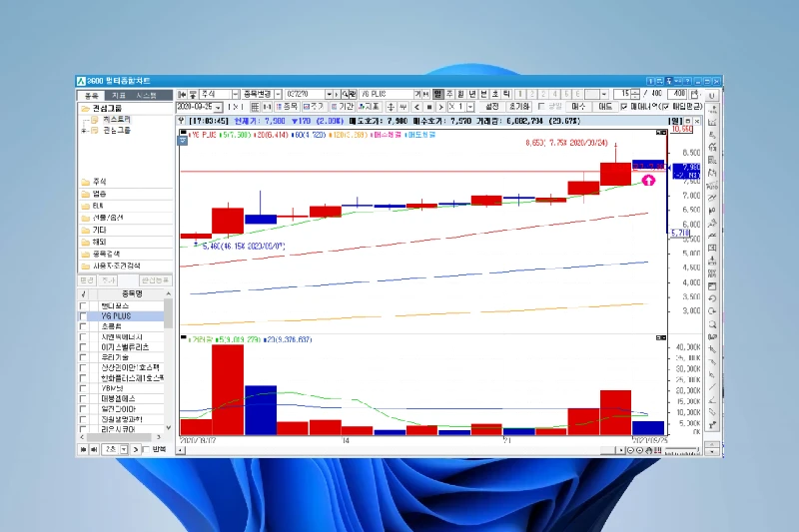Viewport: 799px width, 532px height.
Task: Click the skip-to-first icon below stock list
Action: [x=84, y=449]
